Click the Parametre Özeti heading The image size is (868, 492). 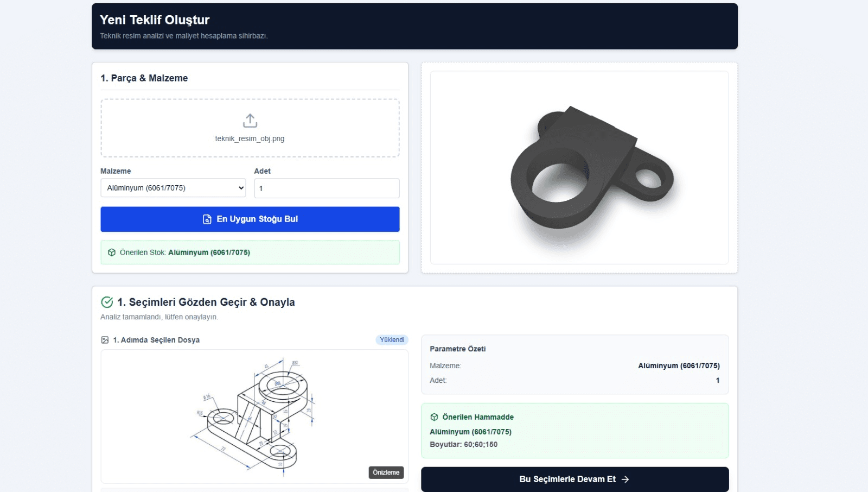point(457,349)
